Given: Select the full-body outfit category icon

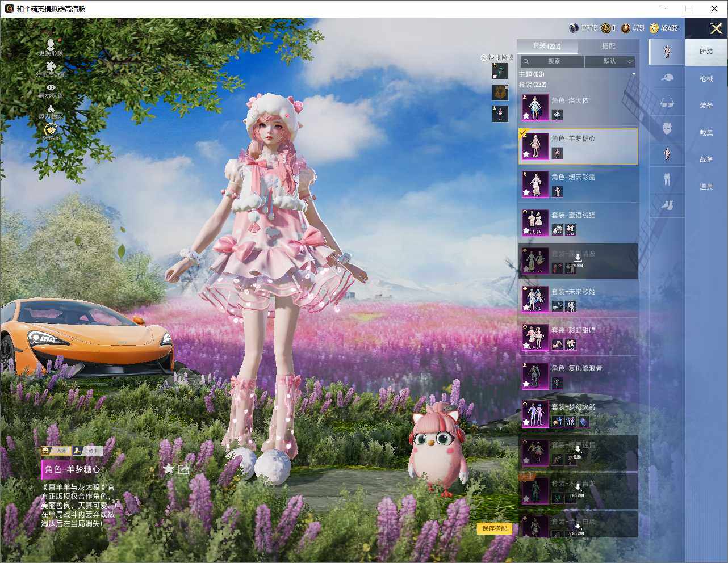Looking at the screenshot, I should 667,52.
